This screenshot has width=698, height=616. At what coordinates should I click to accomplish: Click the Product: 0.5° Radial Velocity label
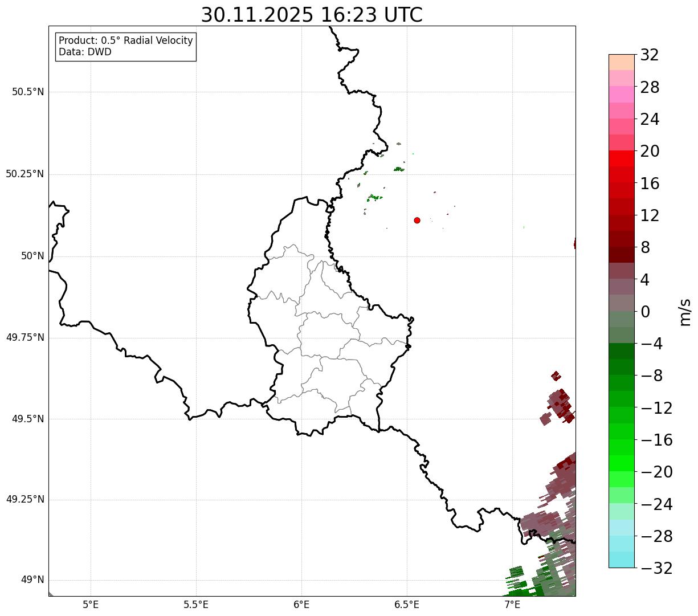[126, 41]
